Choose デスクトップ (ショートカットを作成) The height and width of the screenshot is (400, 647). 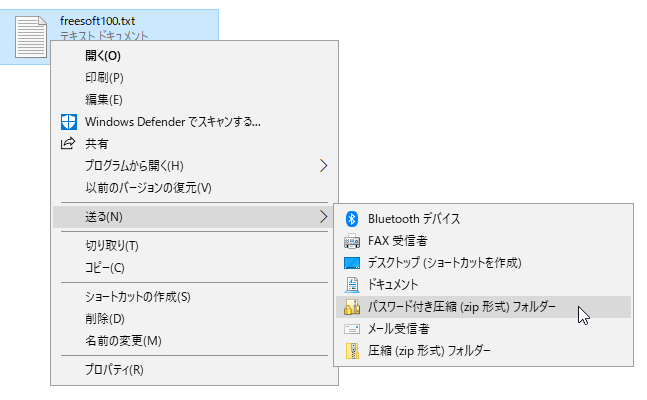coord(483,263)
